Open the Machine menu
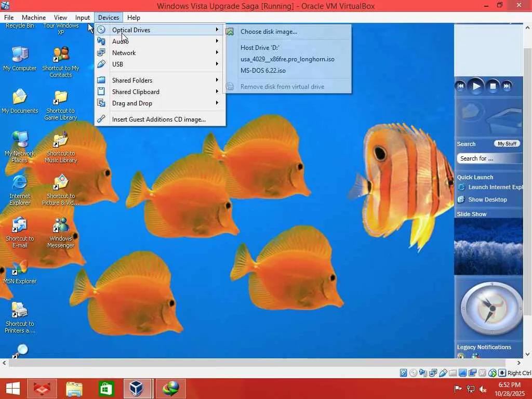 point(34,17)
